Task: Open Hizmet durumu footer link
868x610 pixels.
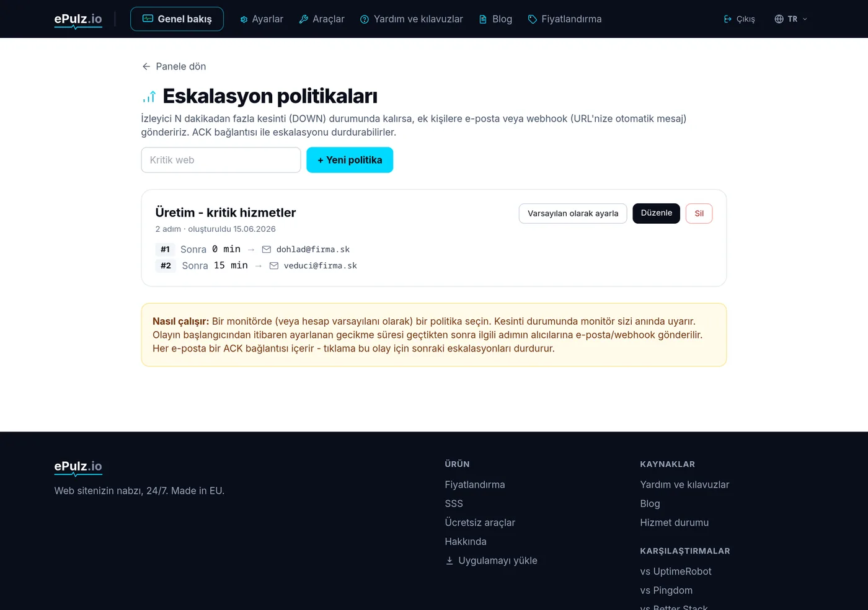Action: tap(674, 523)
